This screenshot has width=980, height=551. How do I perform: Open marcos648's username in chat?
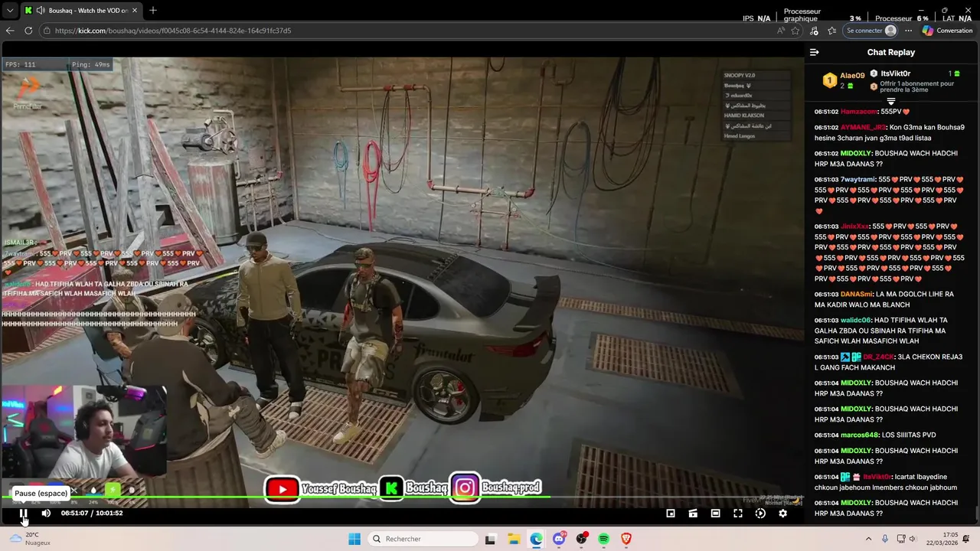tap(860, 435)
